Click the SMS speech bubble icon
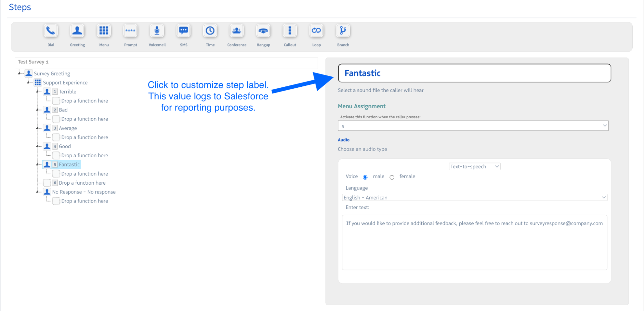The image size is (644, 311). 184,31
